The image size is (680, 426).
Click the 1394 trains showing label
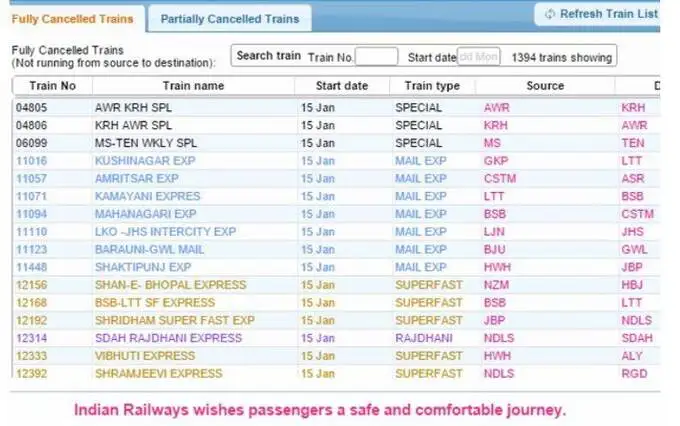560,57
